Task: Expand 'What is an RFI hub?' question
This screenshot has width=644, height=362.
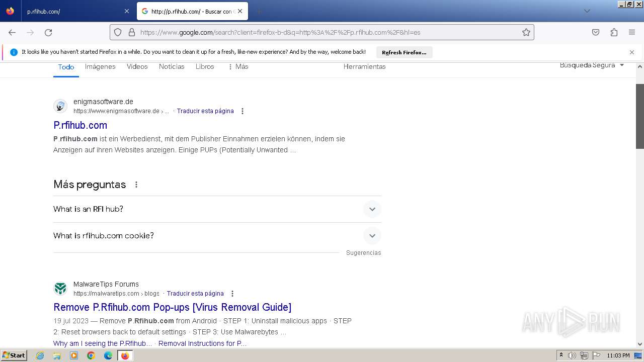Action: pyautogui.click(x=217, y=209)
